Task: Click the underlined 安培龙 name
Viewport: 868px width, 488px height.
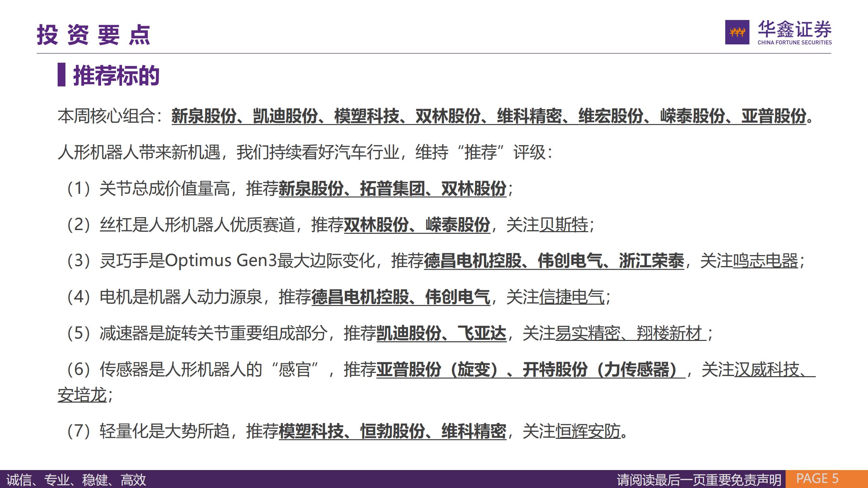Action: coord(82,395)
